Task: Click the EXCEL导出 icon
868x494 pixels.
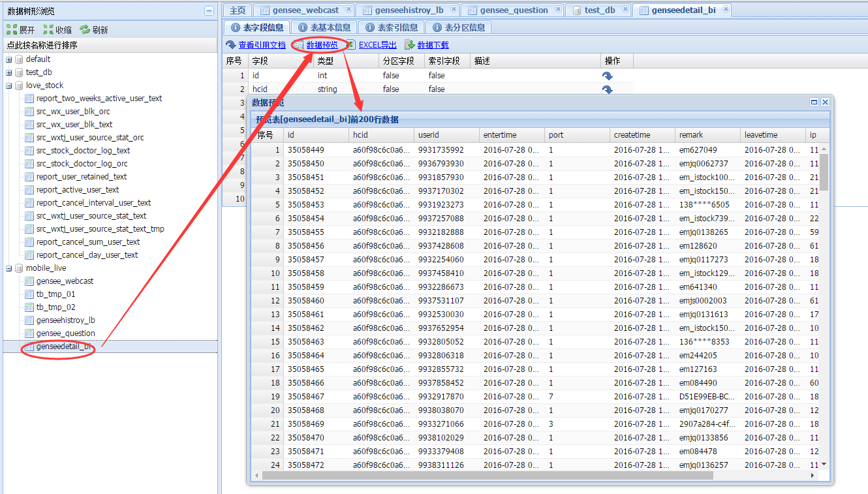Action: (x=350, y=45)
